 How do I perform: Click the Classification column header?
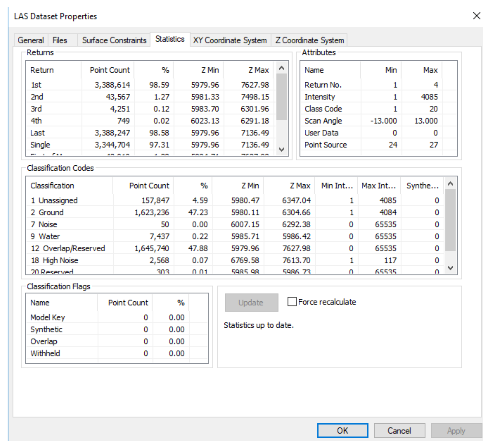[52, 186]
